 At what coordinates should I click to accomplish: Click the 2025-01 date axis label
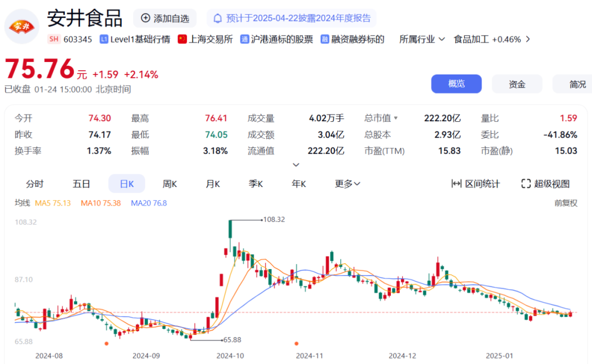pyautogui.click(x=499, y=356)
